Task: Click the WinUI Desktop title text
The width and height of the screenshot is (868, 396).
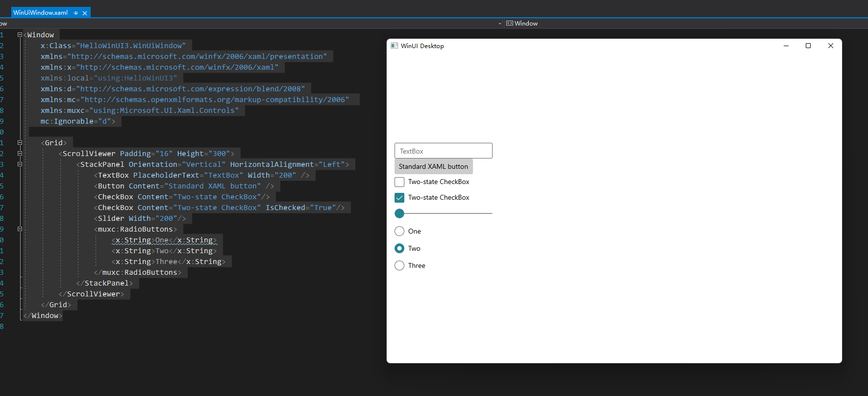Action: [422, 46]
